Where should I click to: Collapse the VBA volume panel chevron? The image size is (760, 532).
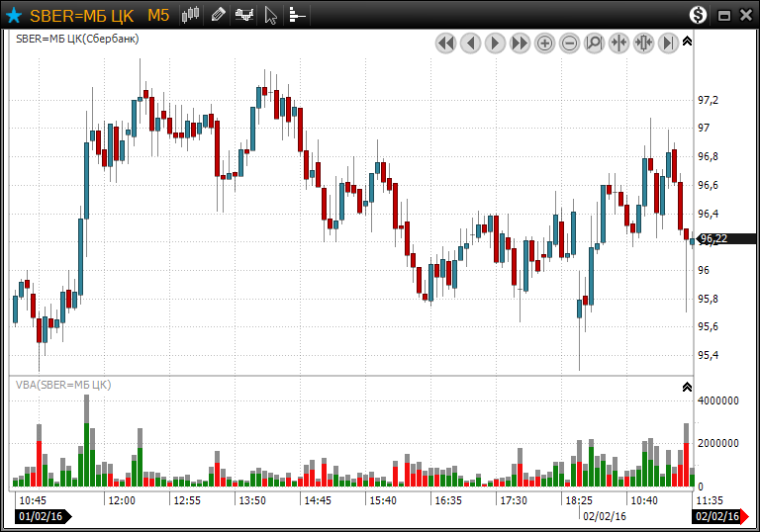pos(688,387)
